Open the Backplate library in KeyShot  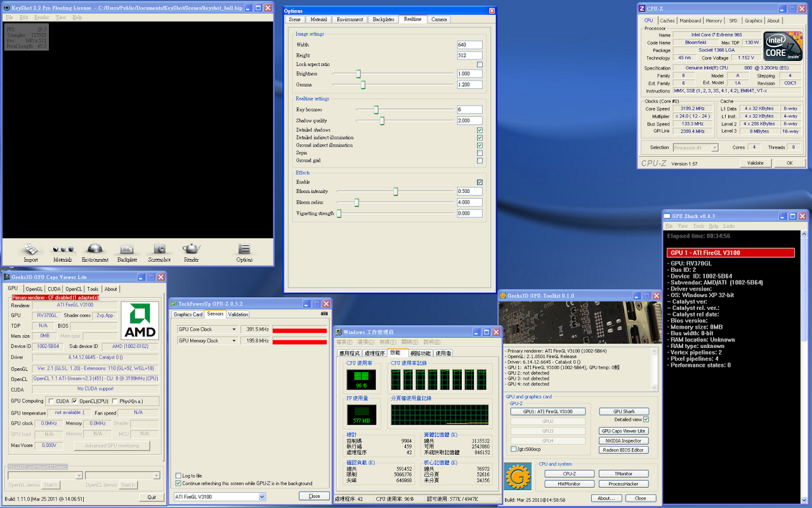coord(127,252)
